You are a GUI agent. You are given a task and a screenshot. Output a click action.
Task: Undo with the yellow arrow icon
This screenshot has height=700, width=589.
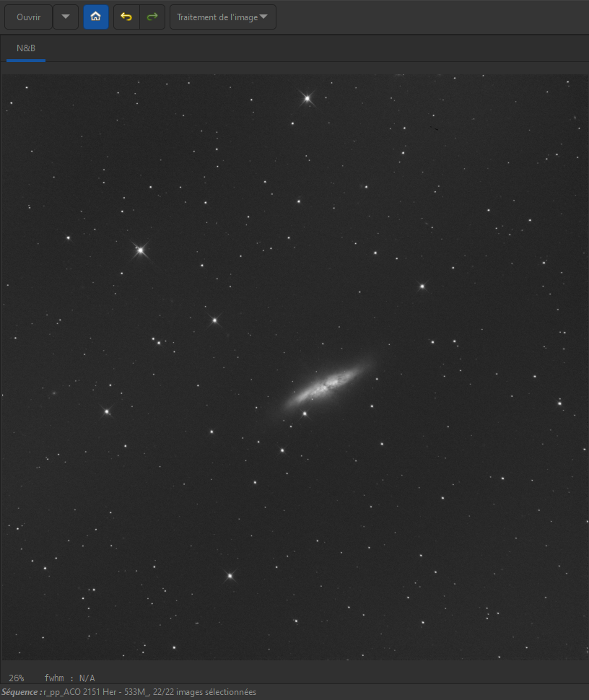click(126, 17)
